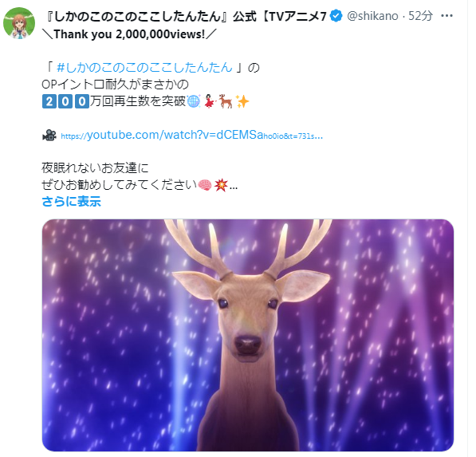Viewport: 476px width, 457px height.
Task: Expand tweet with さらに表示
Action: point(71,202)
